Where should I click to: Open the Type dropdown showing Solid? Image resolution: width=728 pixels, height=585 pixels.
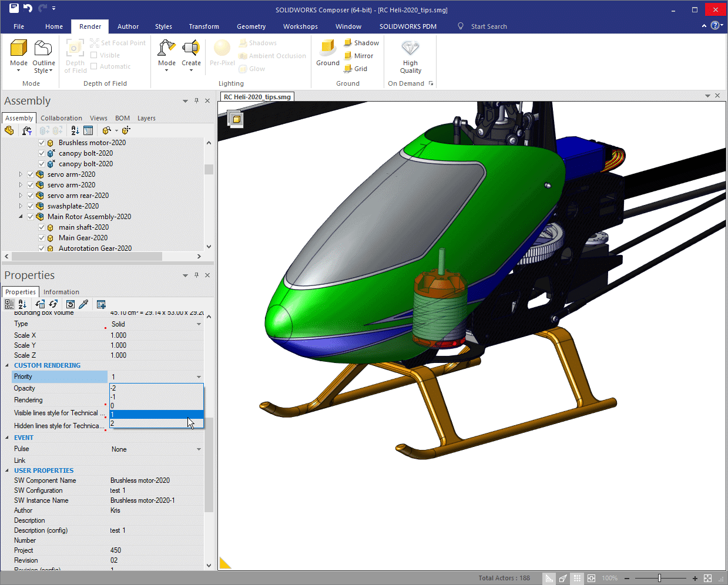[x=199, y=324]
